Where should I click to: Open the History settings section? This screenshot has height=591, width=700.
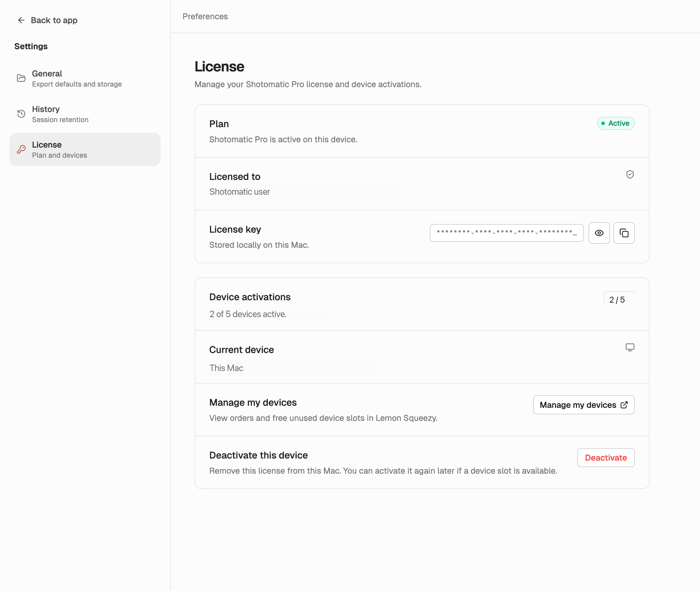click(x=85, y=114)
